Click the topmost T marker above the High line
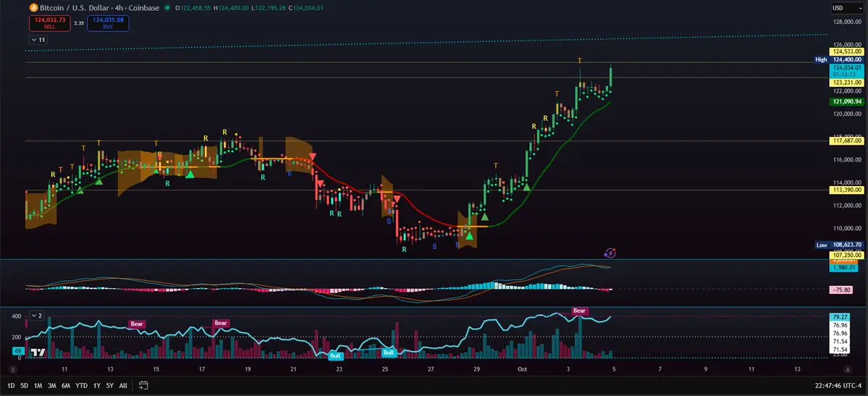 pyautogui.click(x=580, y=60)
